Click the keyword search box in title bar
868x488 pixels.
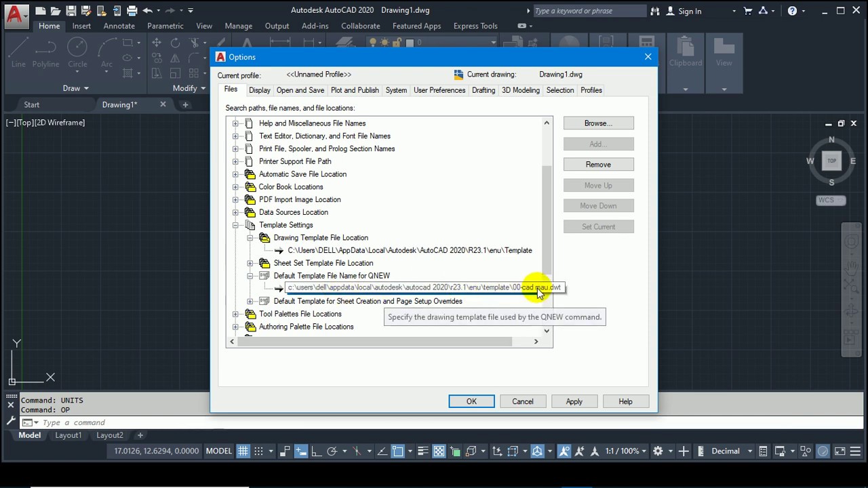(x=589, y=11)
